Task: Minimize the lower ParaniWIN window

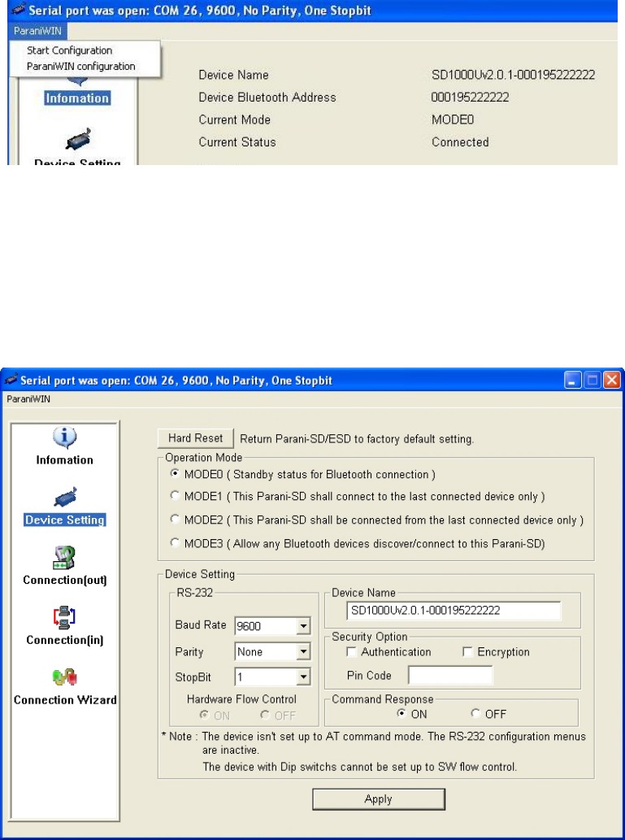Action: pos(572,381)
